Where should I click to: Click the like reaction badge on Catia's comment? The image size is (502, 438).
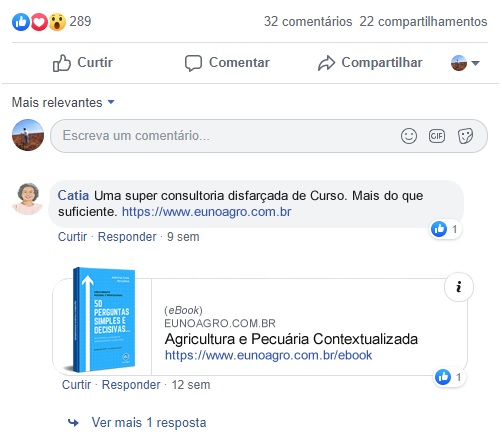(x=446, y=229)
